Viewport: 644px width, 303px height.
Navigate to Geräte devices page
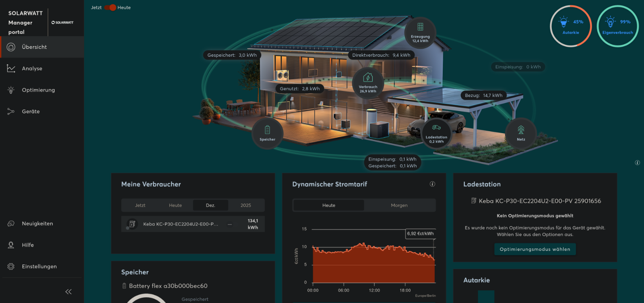(42, 111)
